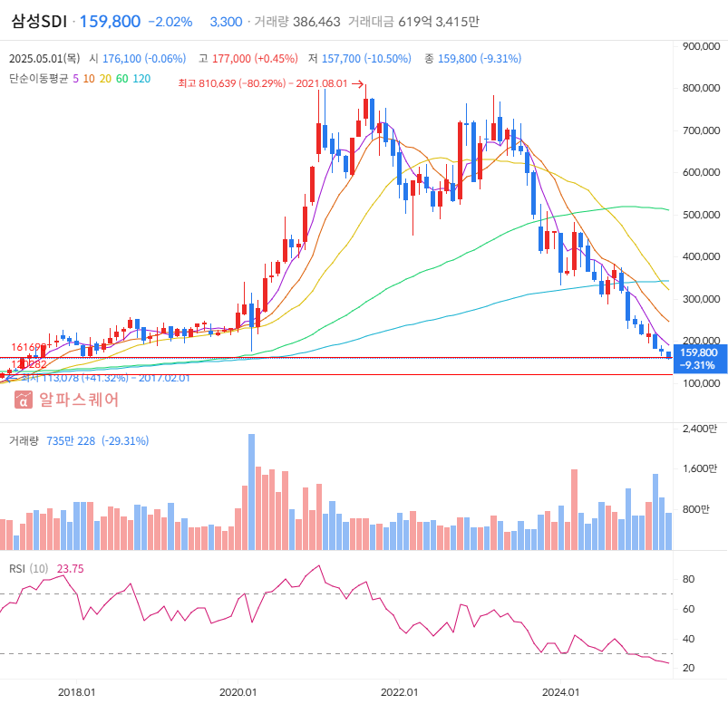Screen dimensions: 728x704
Task: Click the 400,000 price axis label
Action: (701, 256)
